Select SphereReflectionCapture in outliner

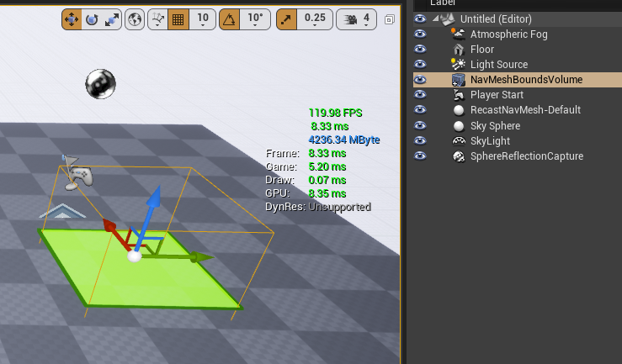(527, 156)
